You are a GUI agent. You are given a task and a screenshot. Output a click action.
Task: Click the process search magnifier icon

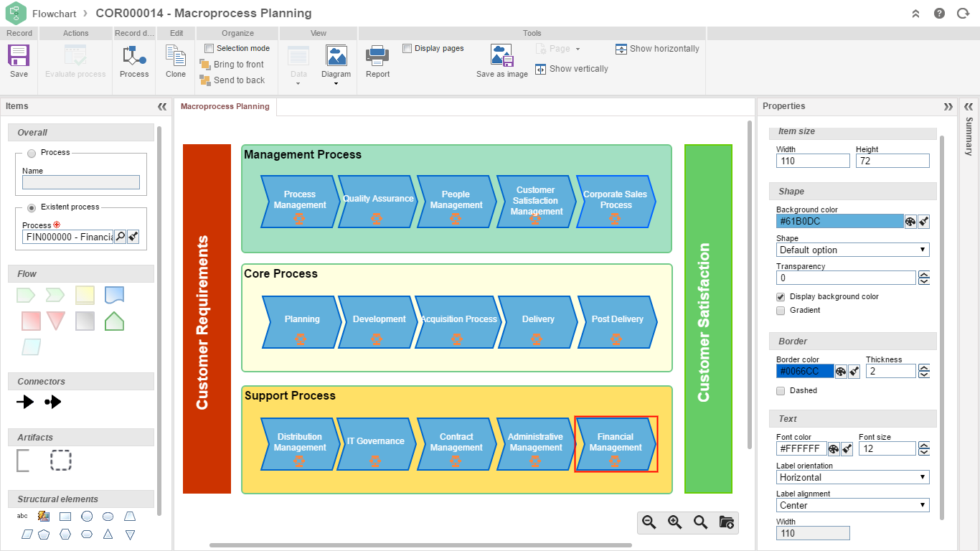point(121,237)
